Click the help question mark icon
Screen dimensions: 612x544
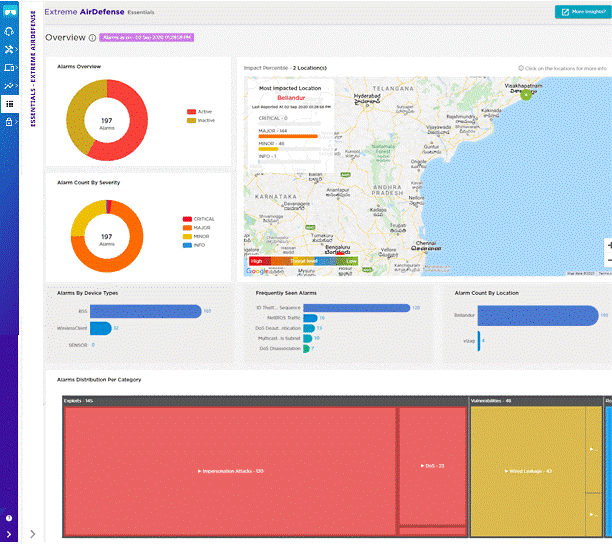click(9, 518)
